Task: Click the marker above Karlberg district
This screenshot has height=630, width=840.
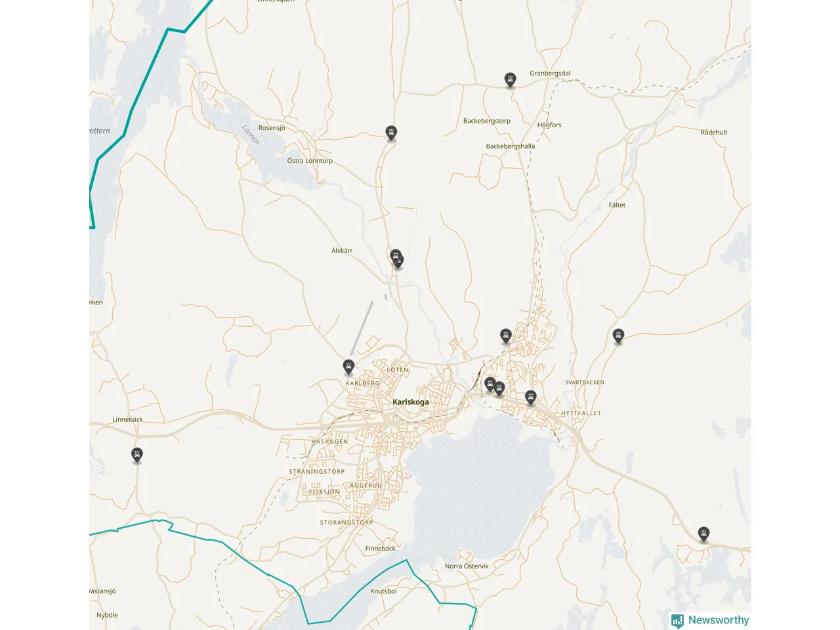Action: [x=348, y=366]
